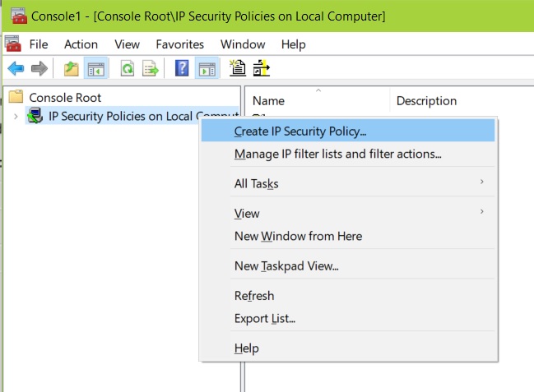The width and height of the screenshot is (534, 392).
Task: Click Manage IP filter lists toolbar icon
Action: (261, 67)
